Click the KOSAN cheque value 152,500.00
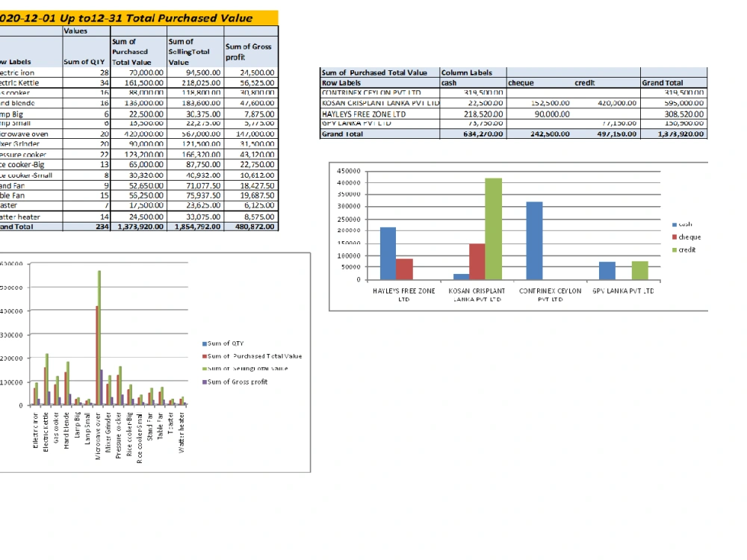 tap(540, 103)
